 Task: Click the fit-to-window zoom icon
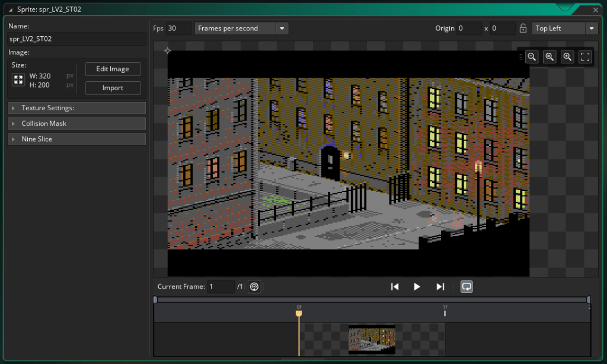585,57
